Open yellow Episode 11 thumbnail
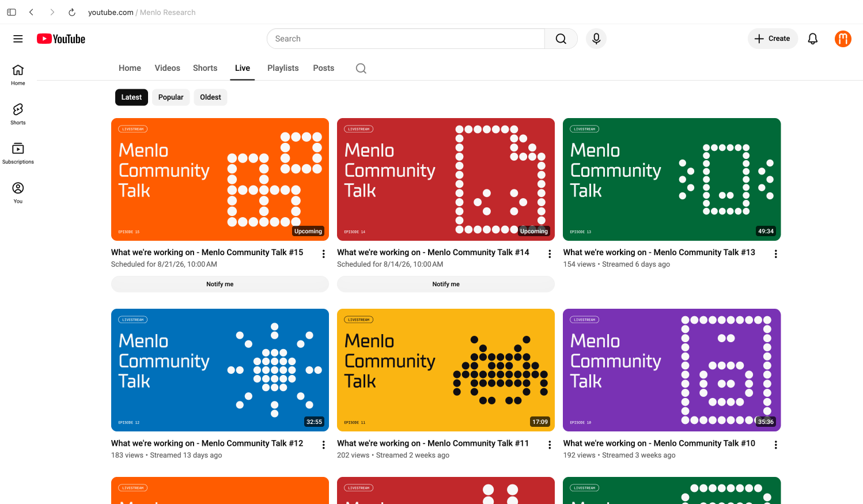863x504 pixels. (x=446, y=370)
